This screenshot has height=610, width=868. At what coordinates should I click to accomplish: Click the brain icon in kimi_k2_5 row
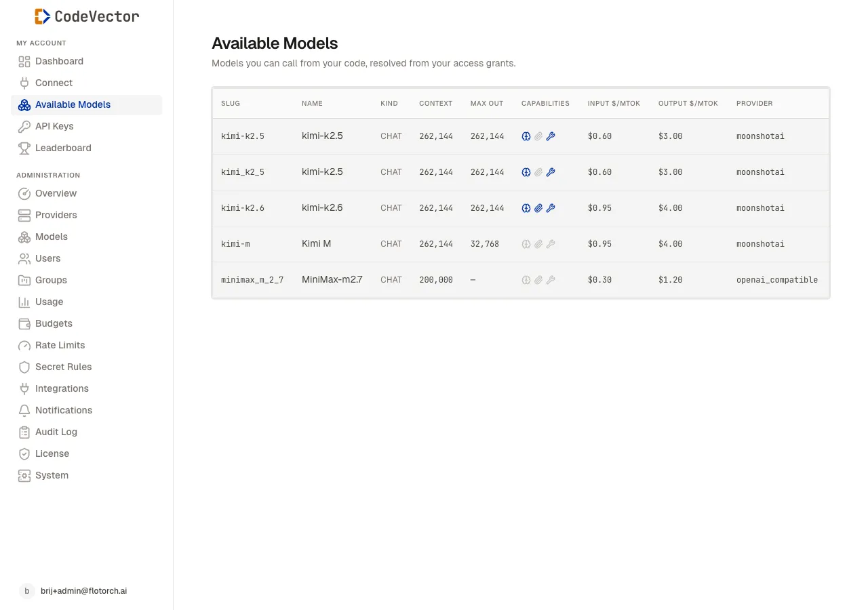click(x=526, y=172)
